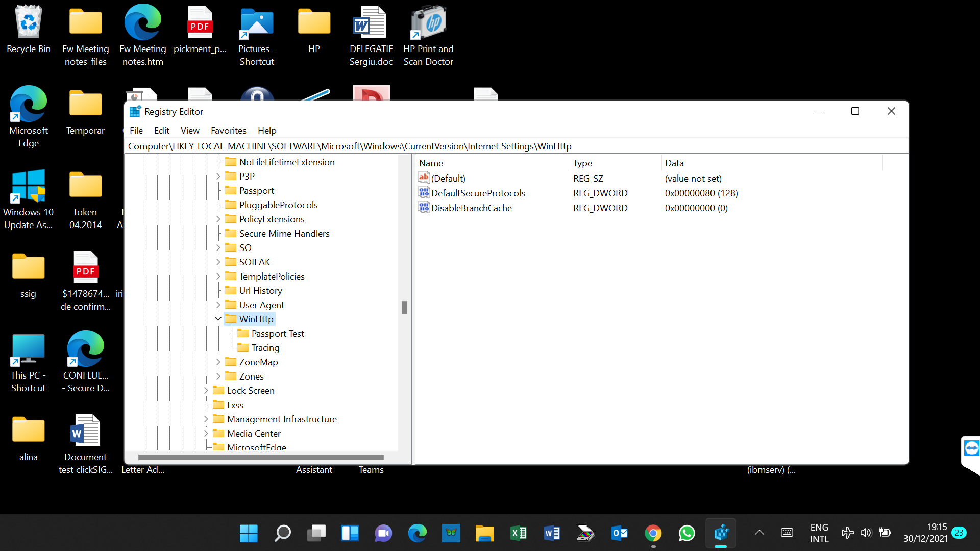Select Windows 10 Update Assistant icon
This screenshot has width=980, height=551.
pos(29,199)
